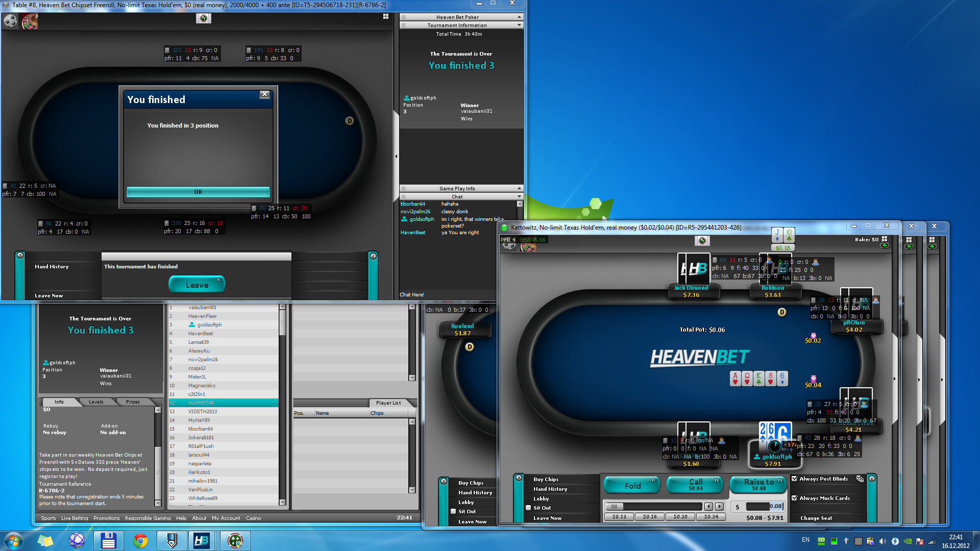Click the note icon on the 330 HUD row
980x551 pixels.
click(166, 223)
